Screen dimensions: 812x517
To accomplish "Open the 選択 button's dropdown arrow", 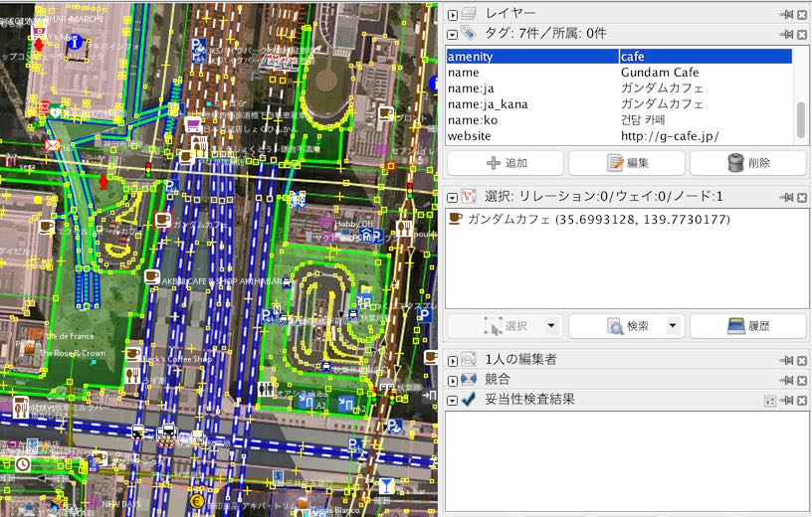I will tap(551, 326).
